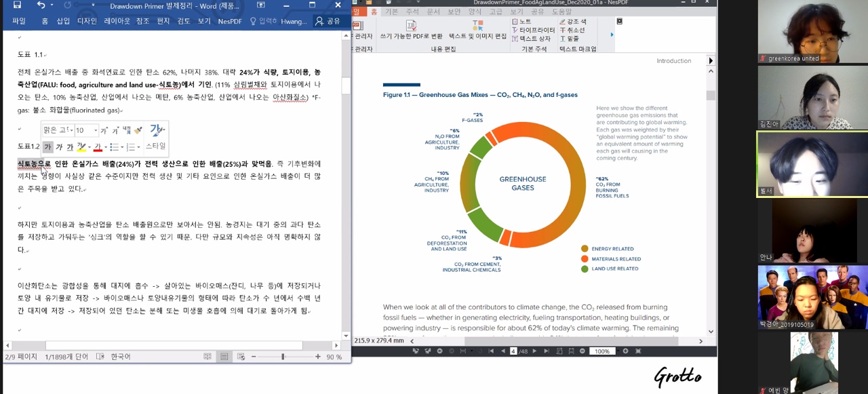The width and height of the screenshot is (868, 394).
Task: Switch to the 주석 tab in NesPDF
Action: 412,12
